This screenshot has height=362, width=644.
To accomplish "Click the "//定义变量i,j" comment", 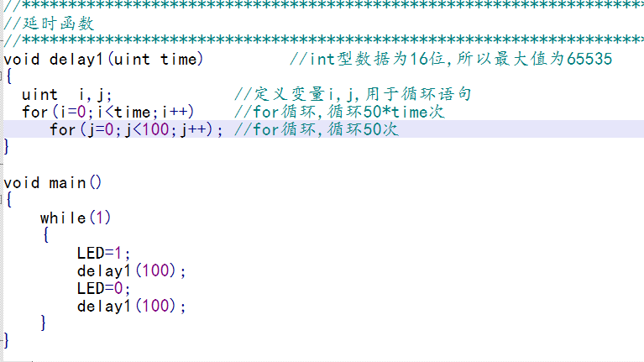I will coord(353,94).
